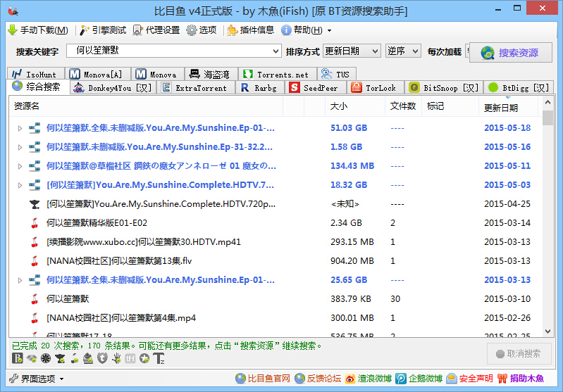Viewport: 563px width, 392px height.
Task: Expand the 25.65 GB result row
Action: tap(20, 280)
